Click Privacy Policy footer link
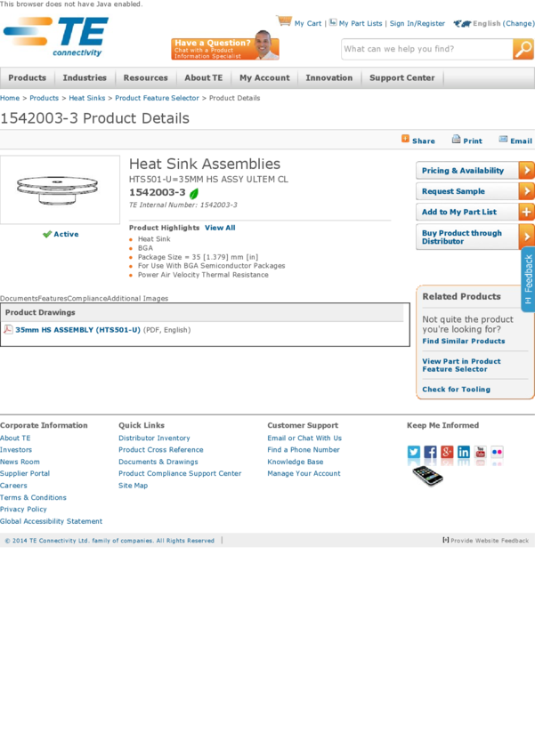Screen dimensions: 535x756 coord(23,509)
